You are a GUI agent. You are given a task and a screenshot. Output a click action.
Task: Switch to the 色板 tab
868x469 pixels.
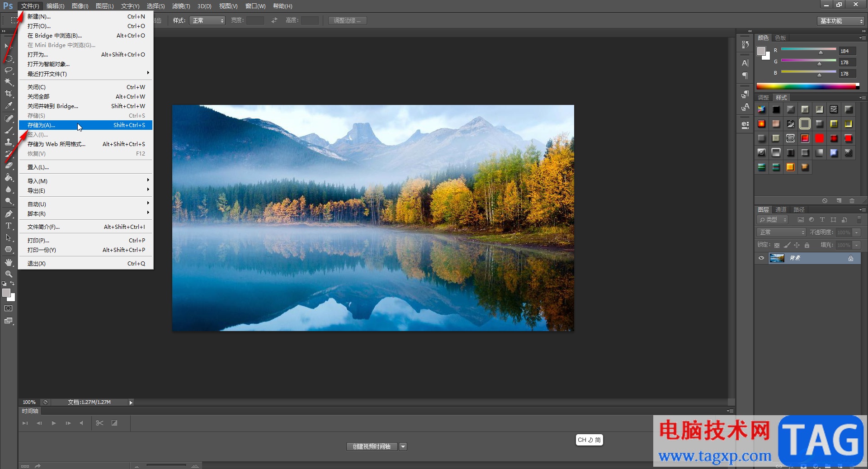(x=780, y=38)
